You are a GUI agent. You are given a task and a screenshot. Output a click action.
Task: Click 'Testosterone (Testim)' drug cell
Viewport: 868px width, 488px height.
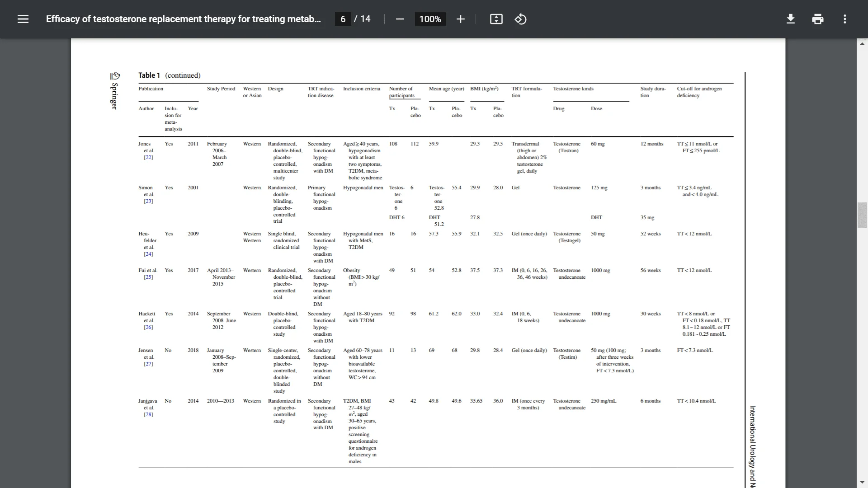pos(566,354)
